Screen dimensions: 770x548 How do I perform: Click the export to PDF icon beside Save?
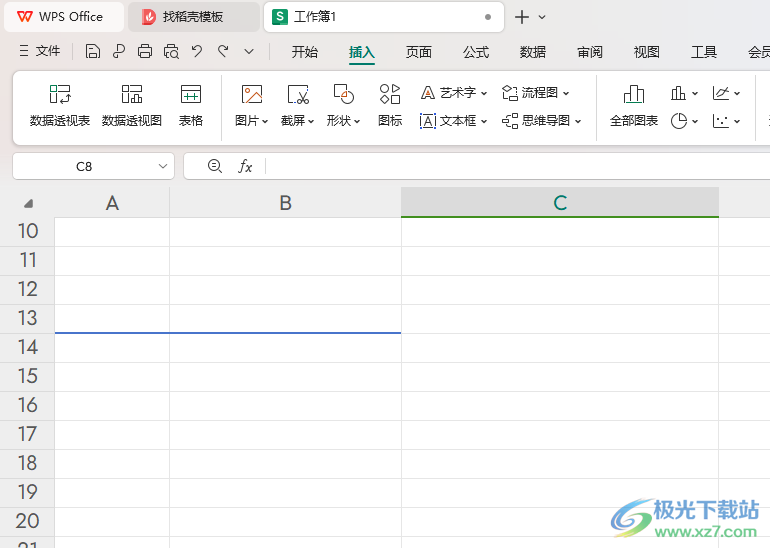tap(119, 51)
